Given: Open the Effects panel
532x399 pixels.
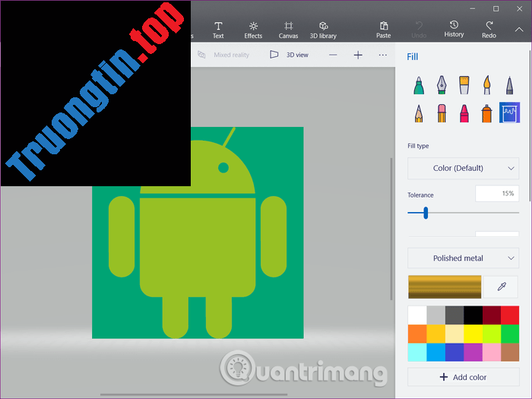Looking at the screenshot, I should [253, 30].
